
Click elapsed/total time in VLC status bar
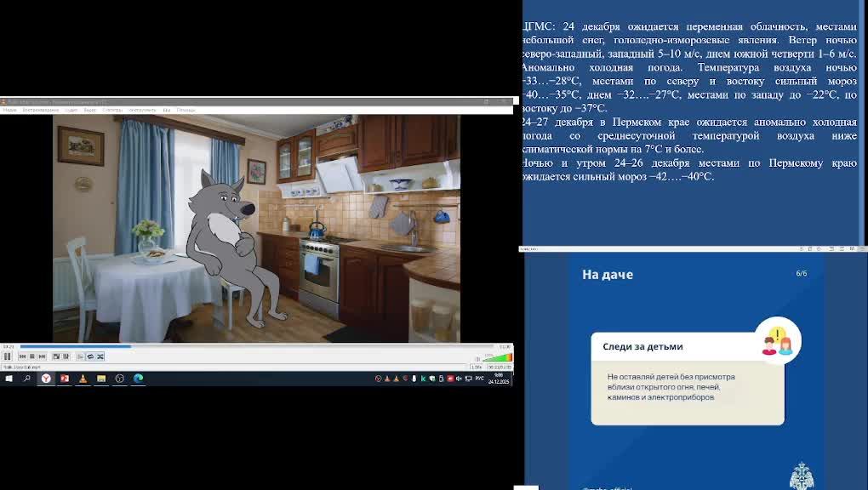[500, 367]
